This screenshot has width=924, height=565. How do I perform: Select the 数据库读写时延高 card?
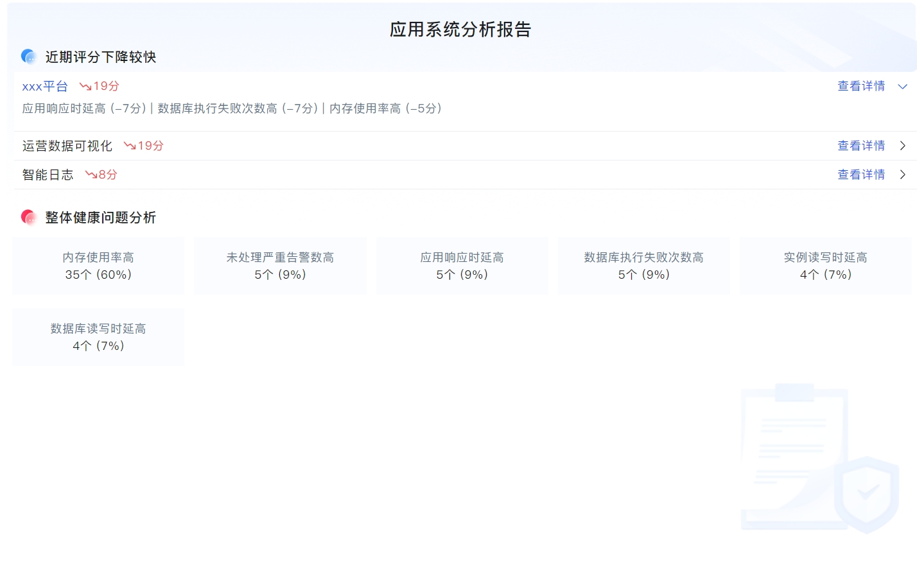click(x=98, y=337)
